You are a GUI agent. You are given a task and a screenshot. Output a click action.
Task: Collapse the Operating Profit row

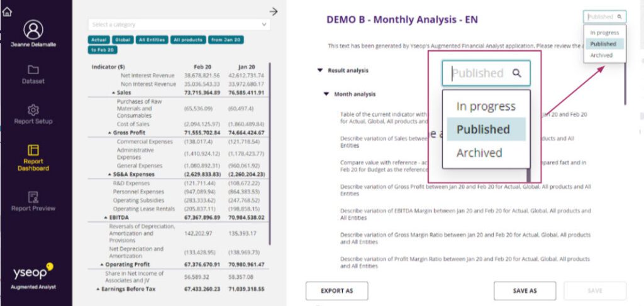click(102, 265)
